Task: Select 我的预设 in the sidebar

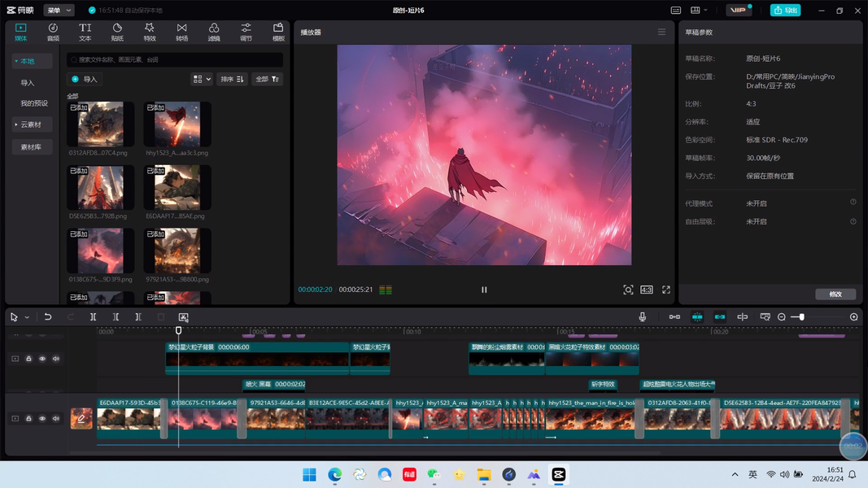Action: 34,103
